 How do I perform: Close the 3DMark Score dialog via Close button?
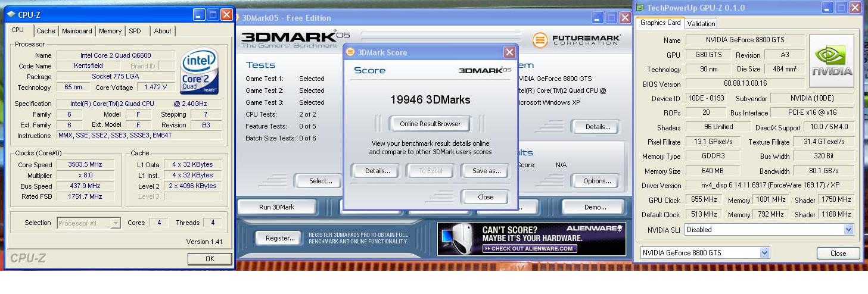pos(486,197)
